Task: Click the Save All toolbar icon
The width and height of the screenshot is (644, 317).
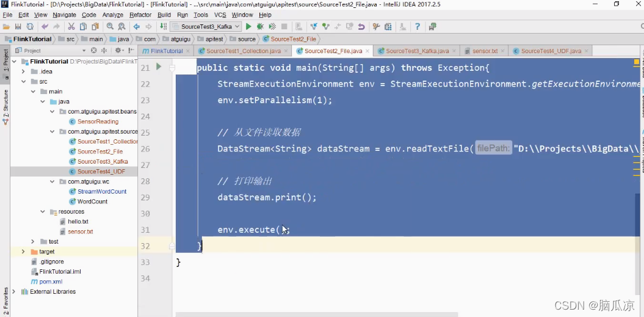Action: (x=18, y=27)
